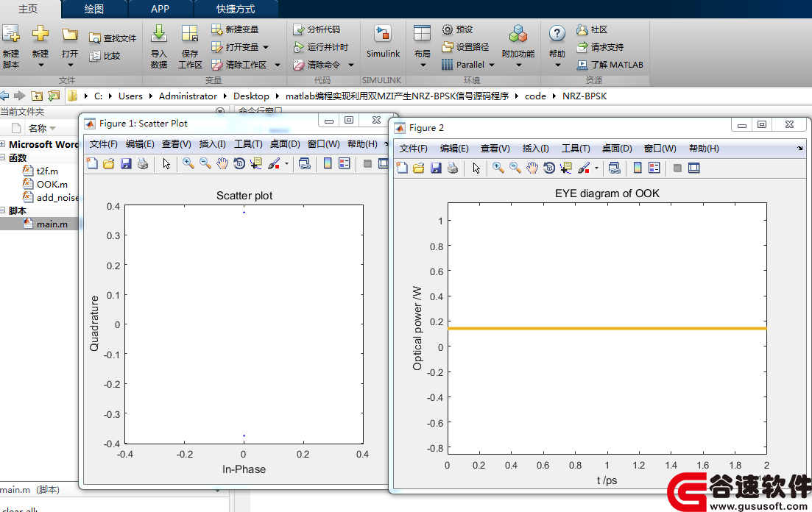Select the Edit Plot arrow in Figure 1
This screenshot has width=812, height=512.
(x=166, y=163)
